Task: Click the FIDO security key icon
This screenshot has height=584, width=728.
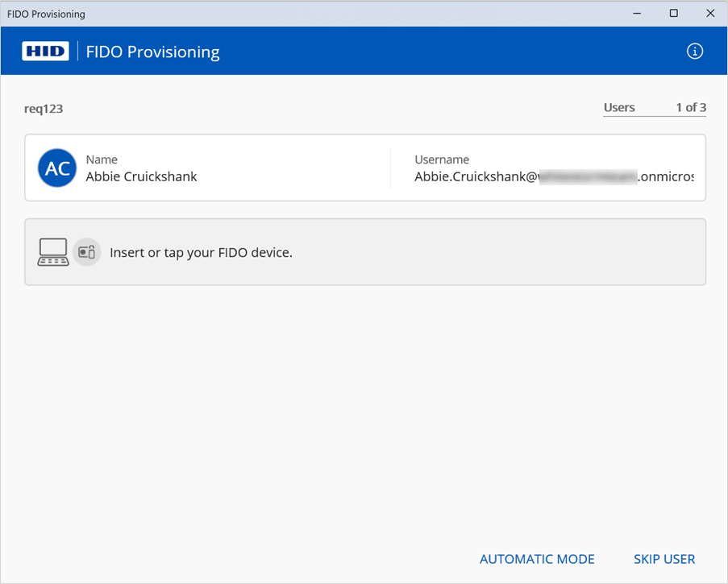Action: 87,252
